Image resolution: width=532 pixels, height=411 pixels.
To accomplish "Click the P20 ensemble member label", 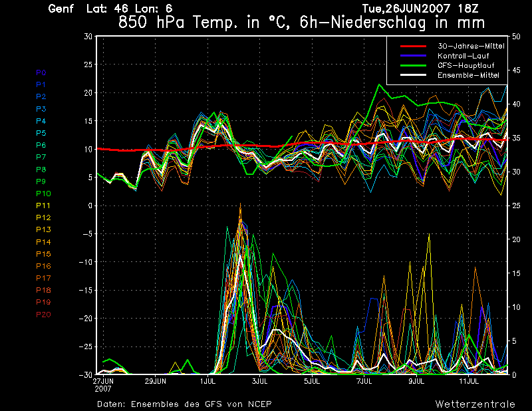I will tap(43, 315).
